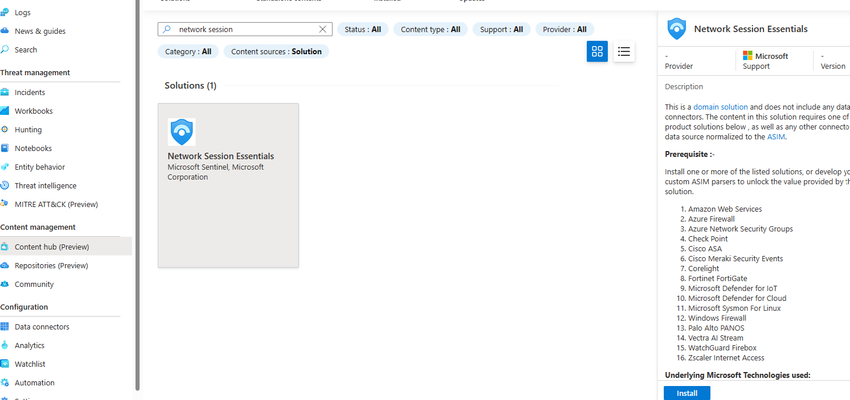
Task: Click the Data connectors grid icon
Action: [4, 327]
